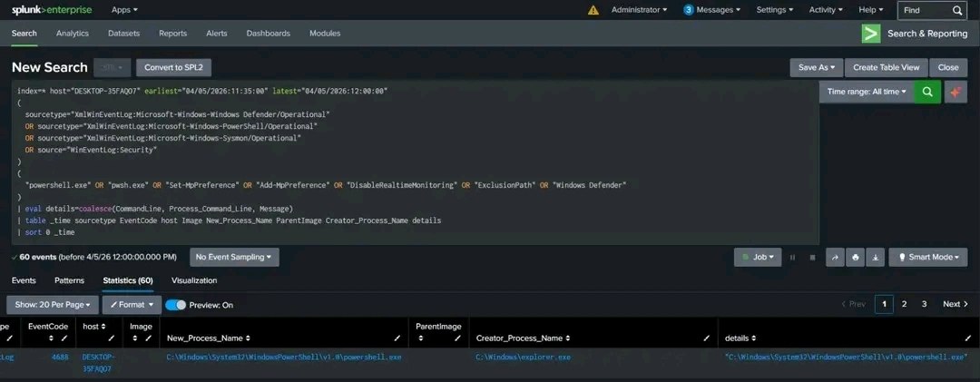
Task: Edit the Creator_Process_Name column pencil icon
Action: tap(706, 338)
